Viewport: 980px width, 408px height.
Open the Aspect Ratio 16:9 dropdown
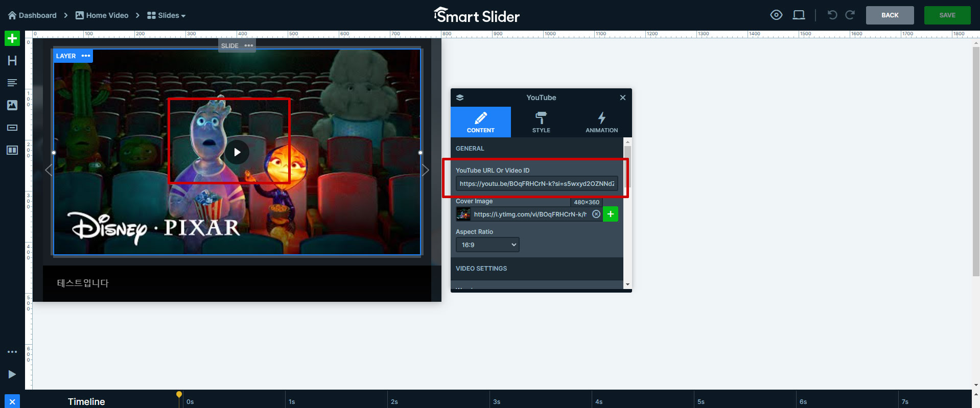pos(487,245)
